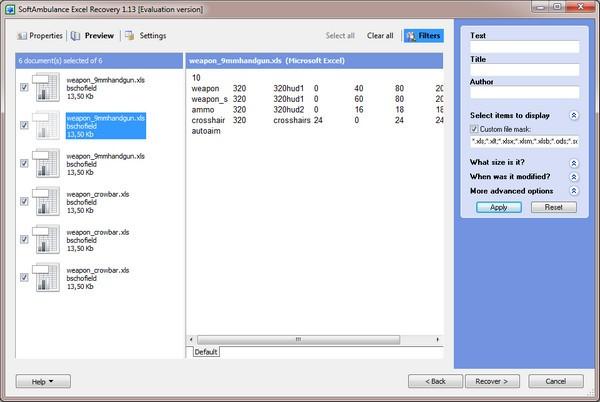600x402 pixels.
Task: Click the third weapon_9mmhandgun.xls thumbnail icon
Action: click(x=46, y=163)
